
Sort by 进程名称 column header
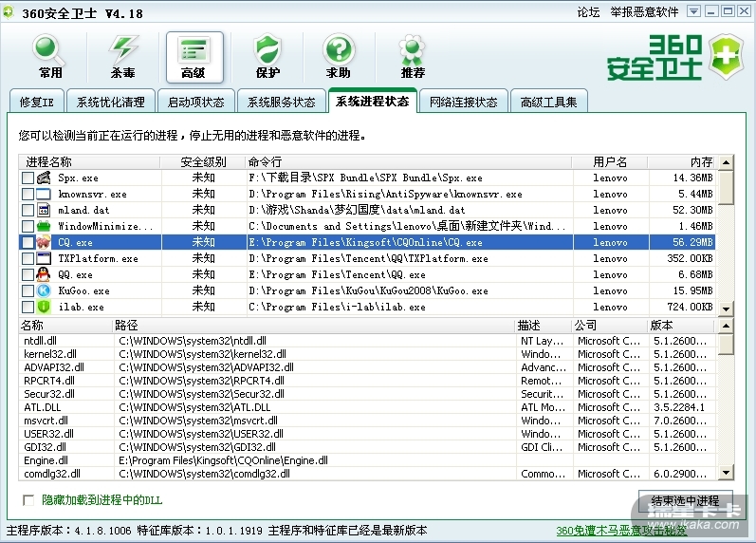click(90, 162)
